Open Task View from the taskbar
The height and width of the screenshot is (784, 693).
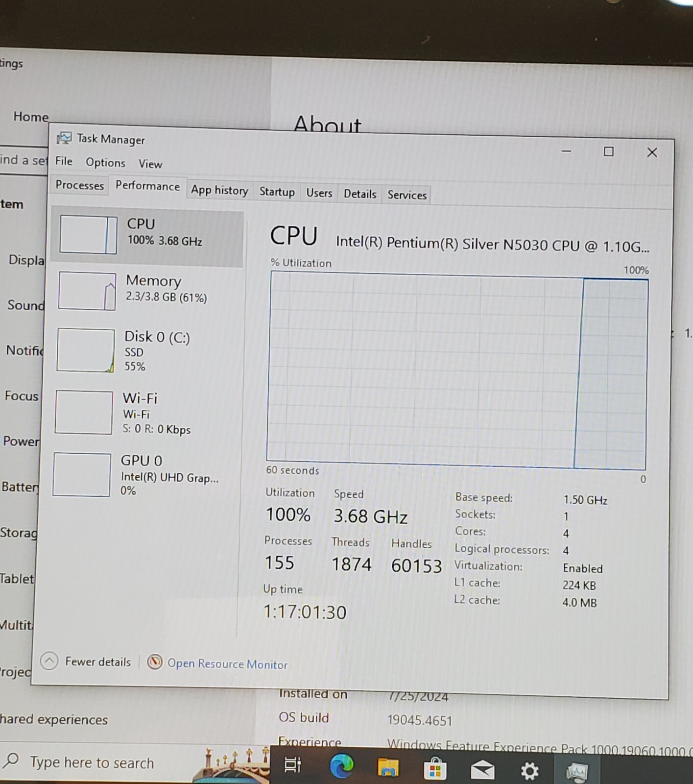coord(293,764)
